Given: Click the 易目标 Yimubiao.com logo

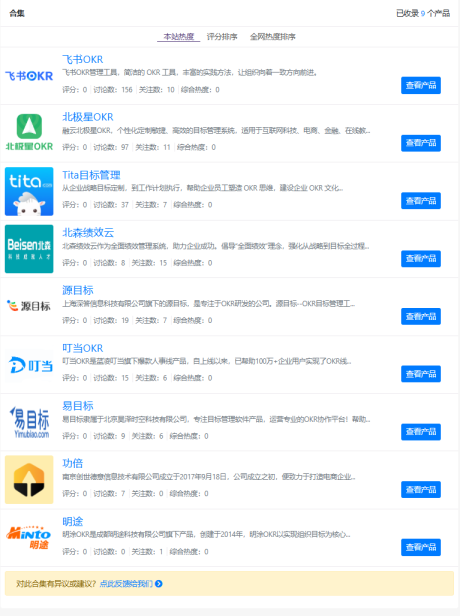Looking at the screenshot, I should pyautogui.click(x=29, y=422).
